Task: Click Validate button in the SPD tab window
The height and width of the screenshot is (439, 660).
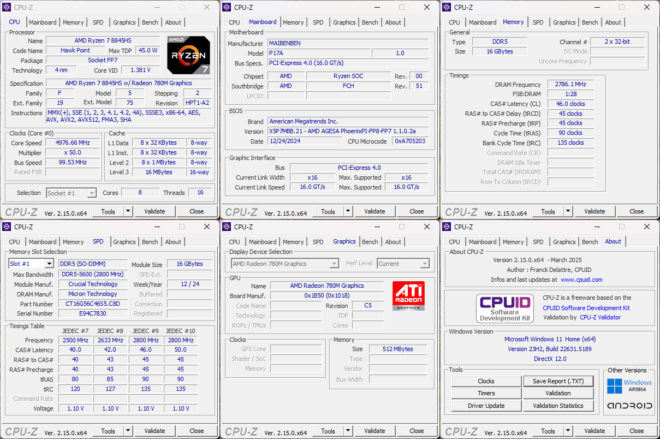Action: [154, 431]
